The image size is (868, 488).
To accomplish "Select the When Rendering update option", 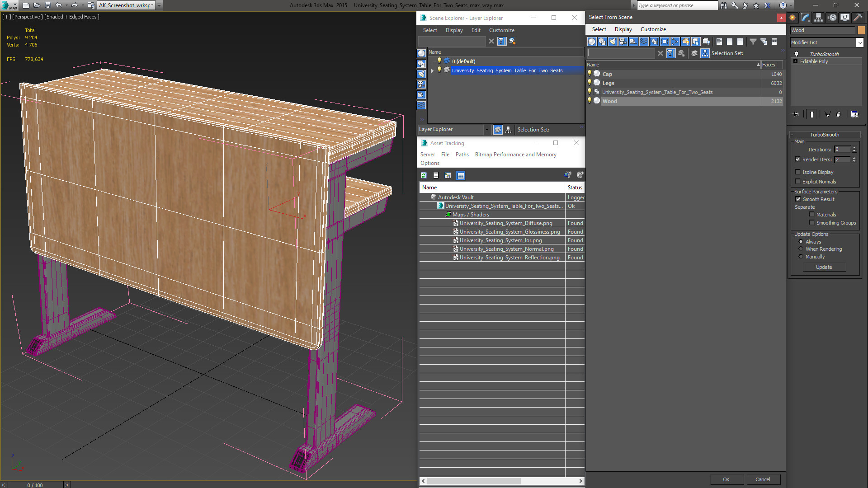I will (x=801, y=249).
